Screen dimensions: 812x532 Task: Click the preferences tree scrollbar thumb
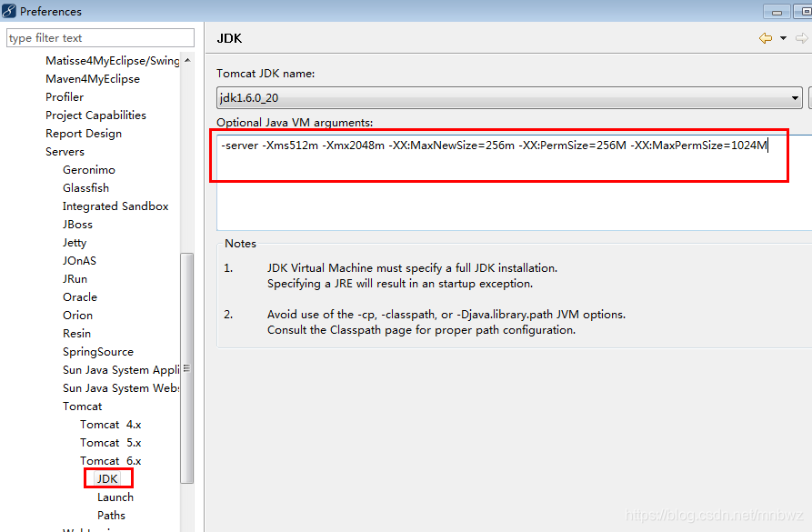[x=187, y=368]
